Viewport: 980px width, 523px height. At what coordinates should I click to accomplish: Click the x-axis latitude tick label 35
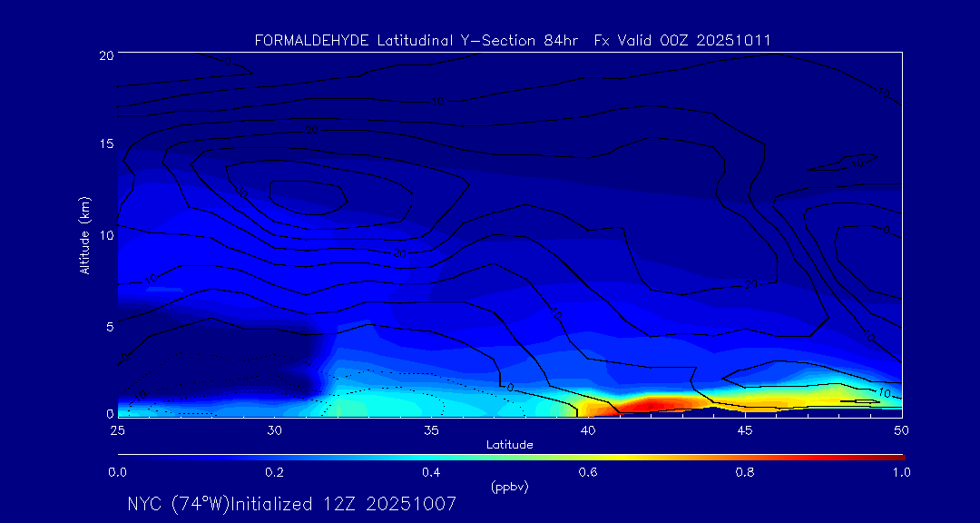[x=431, y=429]
